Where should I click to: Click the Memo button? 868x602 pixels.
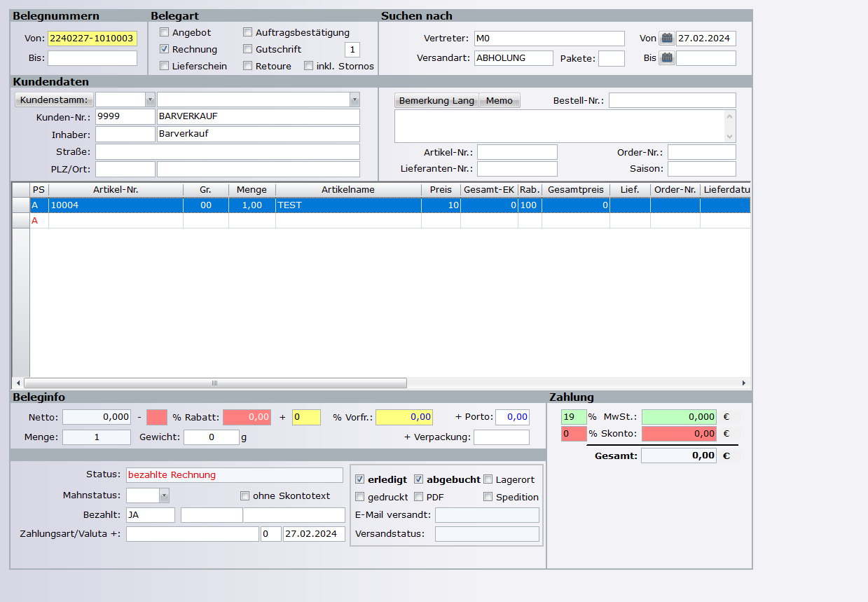(500, 100)
